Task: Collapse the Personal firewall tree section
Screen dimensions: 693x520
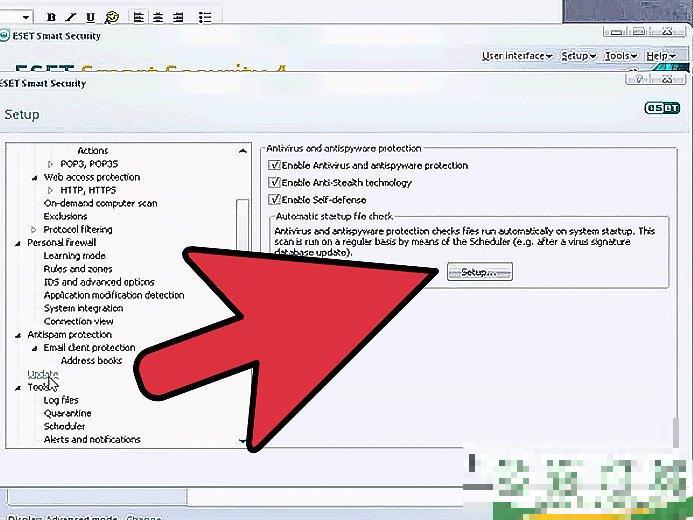Action: point(18,243)
